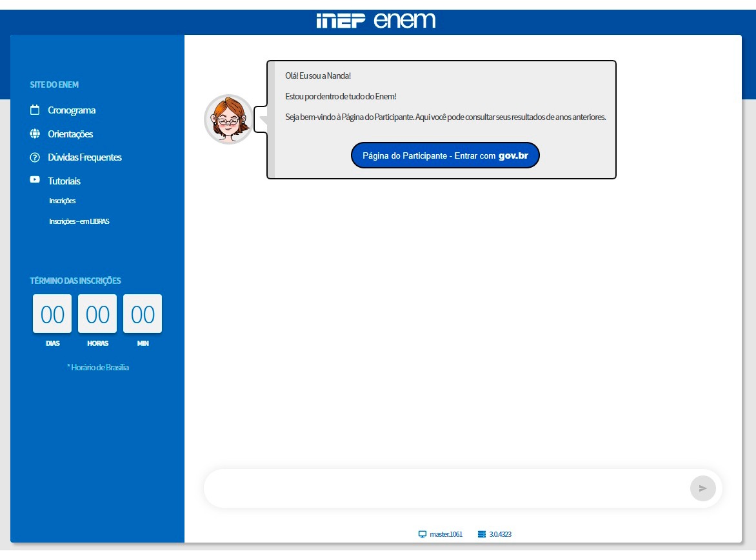Click the monitor icon next to master.1061
Image resolution: width=756 pixels, height=560 pixels.
(423, 534)
